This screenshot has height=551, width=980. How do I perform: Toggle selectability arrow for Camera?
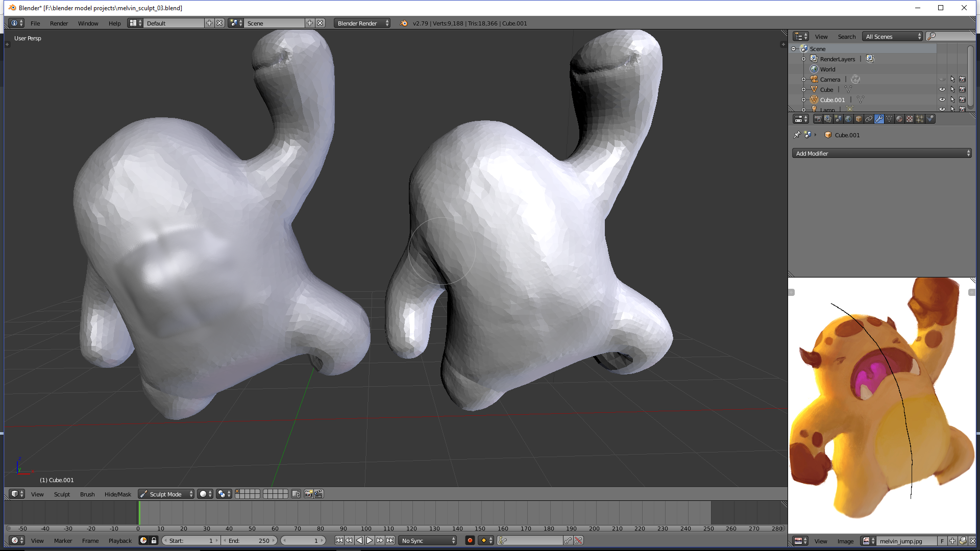tap(952, 79)
